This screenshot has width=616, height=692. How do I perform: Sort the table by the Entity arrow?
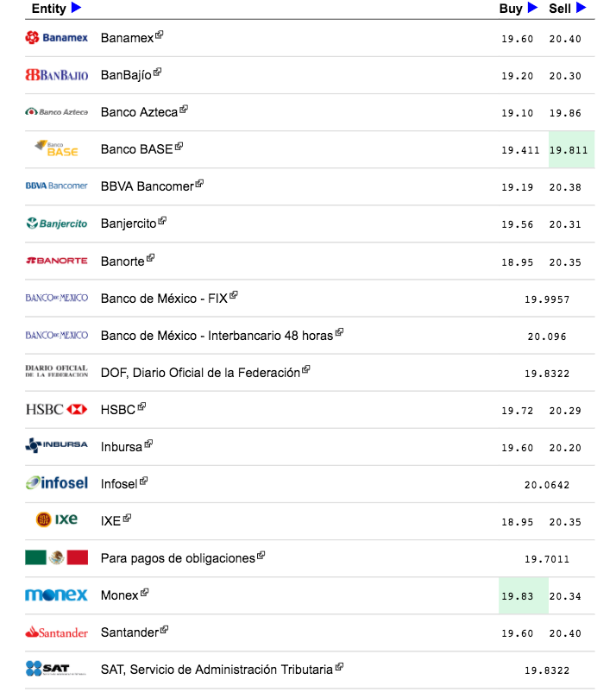click(x=77, y=8)
